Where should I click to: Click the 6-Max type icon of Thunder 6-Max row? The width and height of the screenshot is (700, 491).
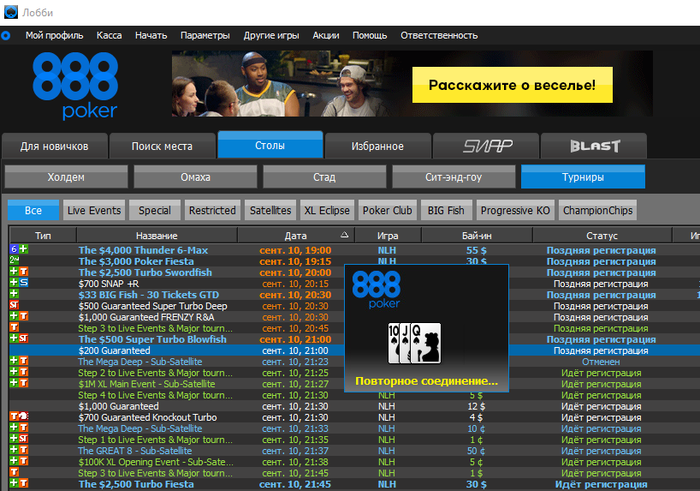(14, 249)
